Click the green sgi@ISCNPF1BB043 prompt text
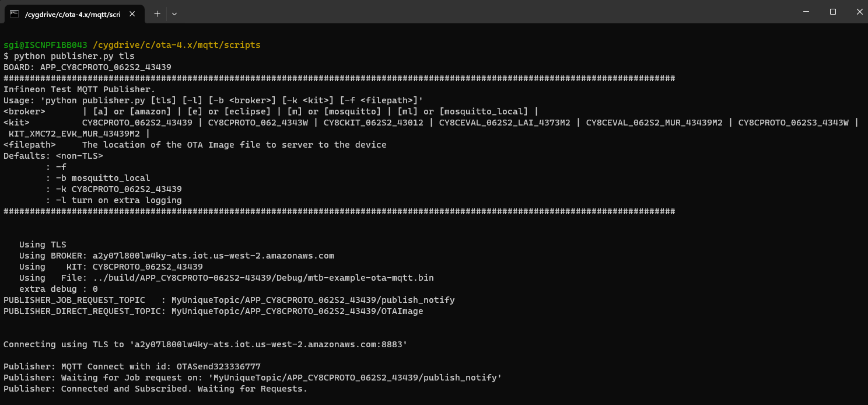The height and width of the screenshot is (405, 868). (x=45, y=45)
